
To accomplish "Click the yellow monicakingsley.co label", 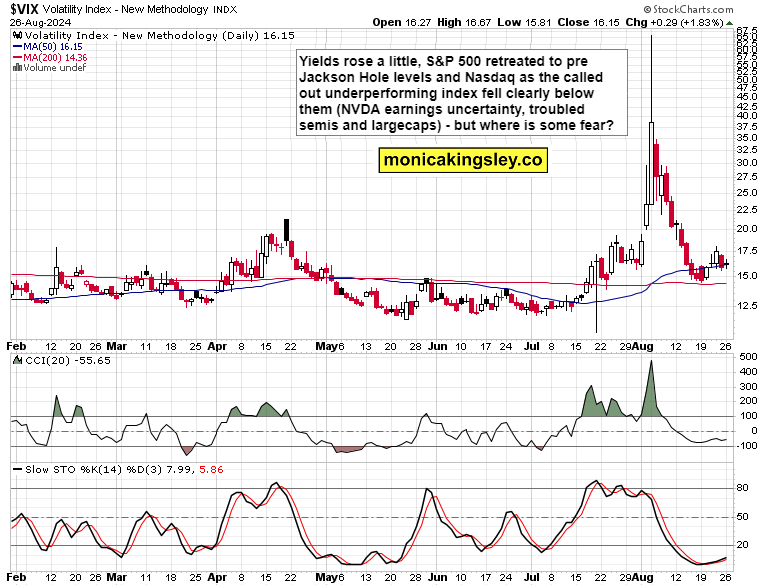I will click(461, 158).
